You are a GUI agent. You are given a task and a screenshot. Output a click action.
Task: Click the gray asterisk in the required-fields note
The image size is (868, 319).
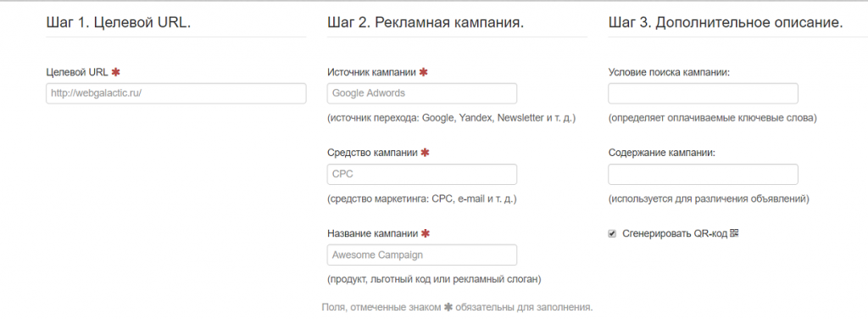[x=448, y=306]
